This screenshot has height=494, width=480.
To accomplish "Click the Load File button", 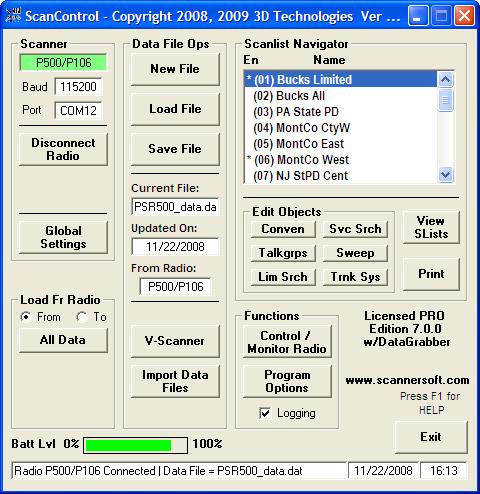I will pos(175,109).
